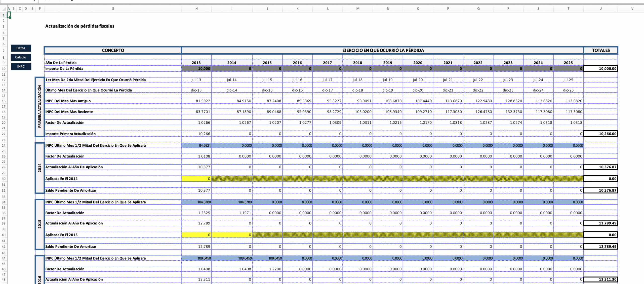This screenshot has height=284, width=644.
Task: Click the TOTALES header cell
Action: click(x=601, y=50)
